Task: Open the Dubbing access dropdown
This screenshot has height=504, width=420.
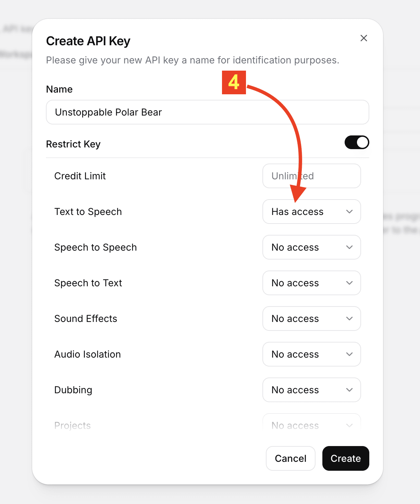Action: click(x=311, y=390)
